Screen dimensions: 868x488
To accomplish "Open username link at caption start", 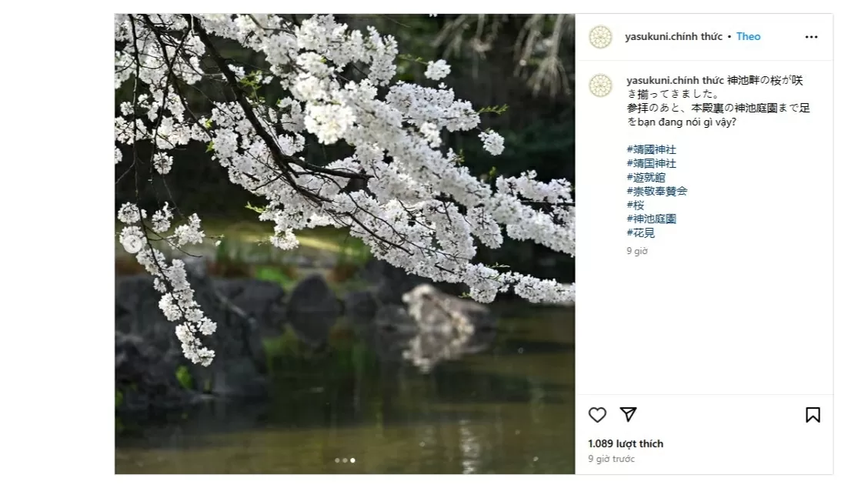I will point(675,80).
